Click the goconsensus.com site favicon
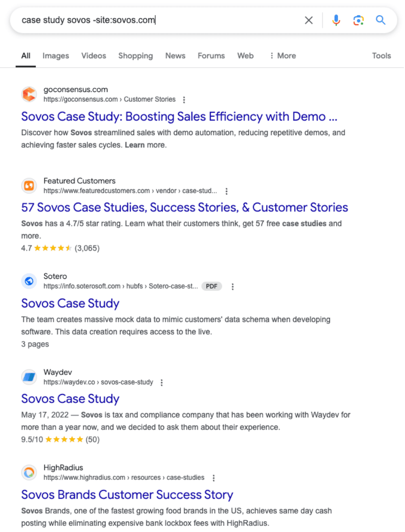 [x=28, y=94]
